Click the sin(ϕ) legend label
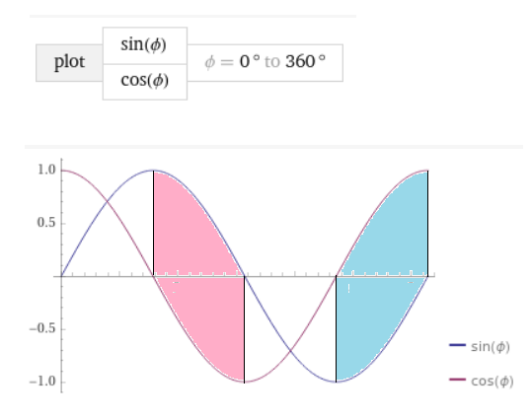The height and width of the screenshot is (420, 531). tap(491, 347)
